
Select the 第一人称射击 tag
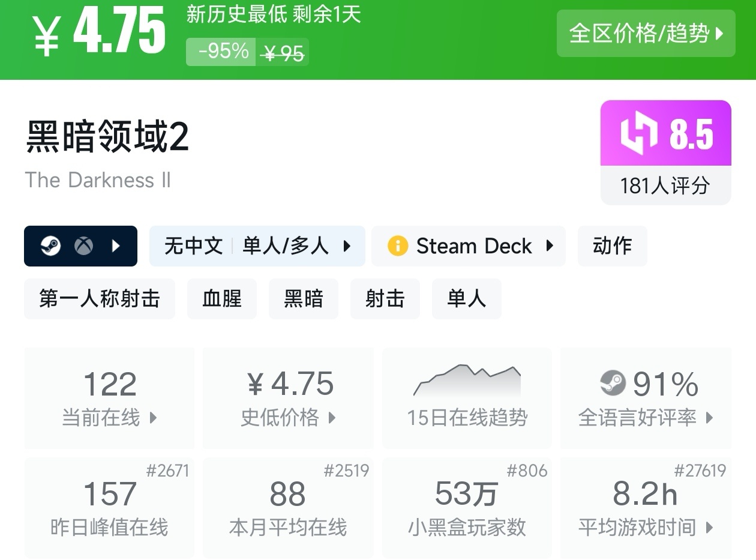click(100, 299)
